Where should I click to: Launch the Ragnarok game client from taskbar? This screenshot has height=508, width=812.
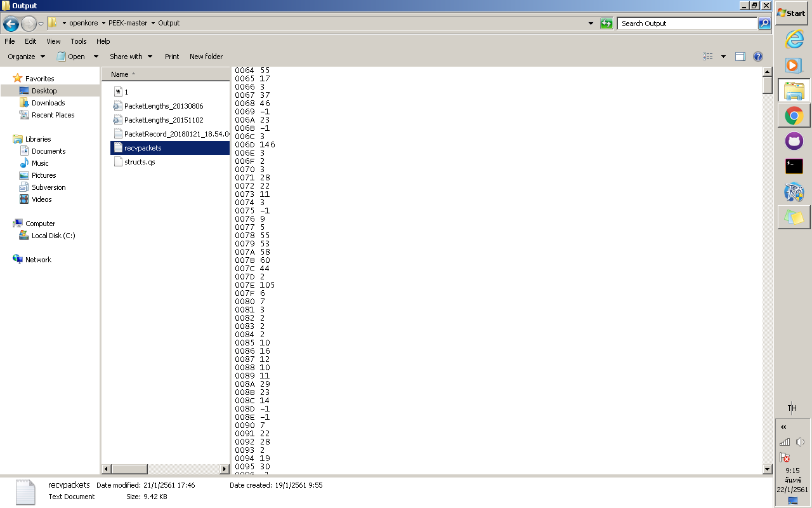pyautogui.click(x=793, y=191)
